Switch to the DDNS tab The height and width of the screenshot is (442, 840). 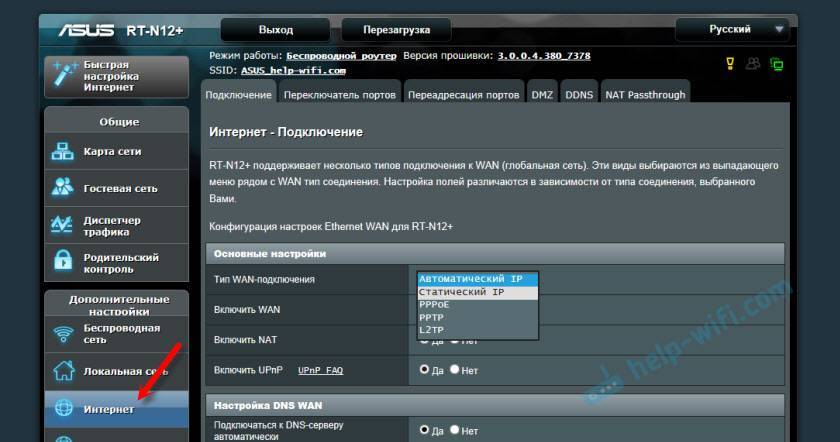(578, 95)
